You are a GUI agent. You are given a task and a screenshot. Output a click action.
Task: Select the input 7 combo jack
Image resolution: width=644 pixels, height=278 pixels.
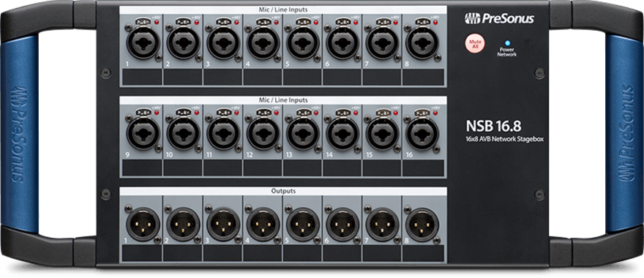[382, 42]
